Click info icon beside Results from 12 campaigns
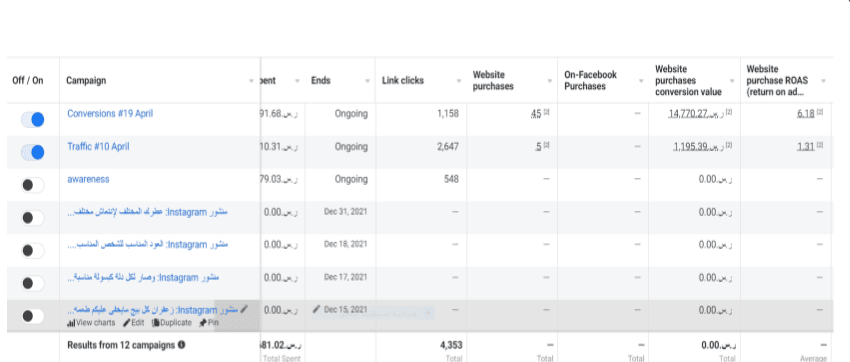The height and width of the screenshot is (362, 850). (x=182, y=345)
